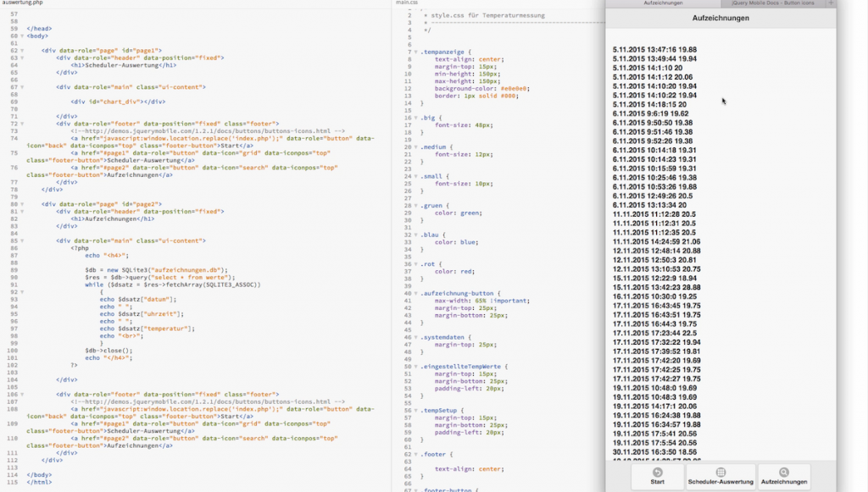Image resolution: width=868 pixels, height=492 pixels.
Task: Select the 5.11.2015 13:47:16 record entry
Action: [653, 48]
